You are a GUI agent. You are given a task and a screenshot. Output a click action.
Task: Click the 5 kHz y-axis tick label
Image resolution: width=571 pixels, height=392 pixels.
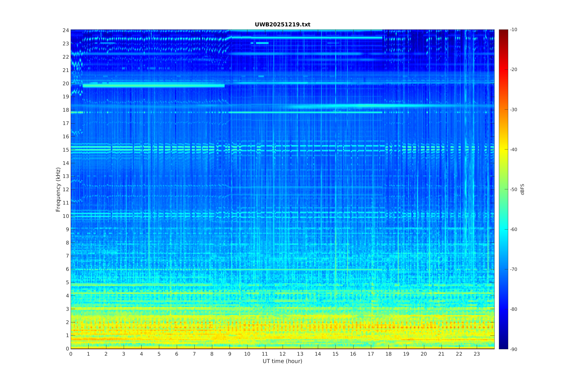click(67, 282)
